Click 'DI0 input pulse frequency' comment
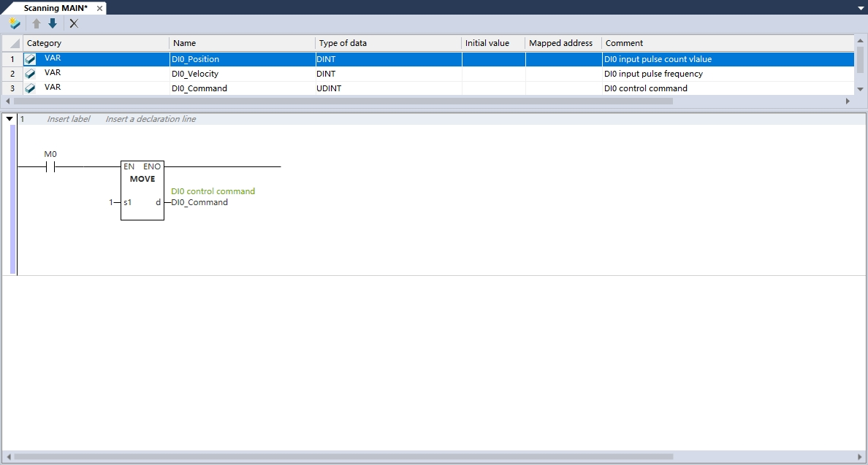Viewport: 868px width, 465px height. [x=728, y=74]
